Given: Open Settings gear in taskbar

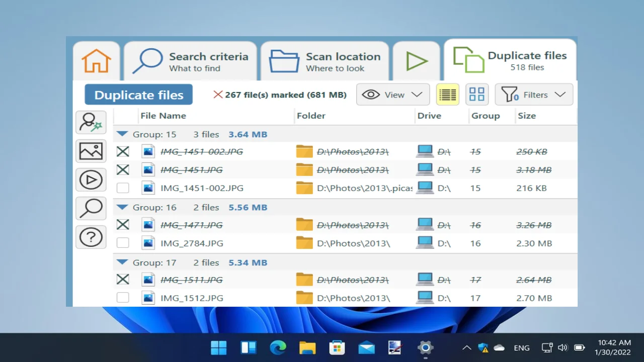Looking at the screenshot, I should coord(426,347).
